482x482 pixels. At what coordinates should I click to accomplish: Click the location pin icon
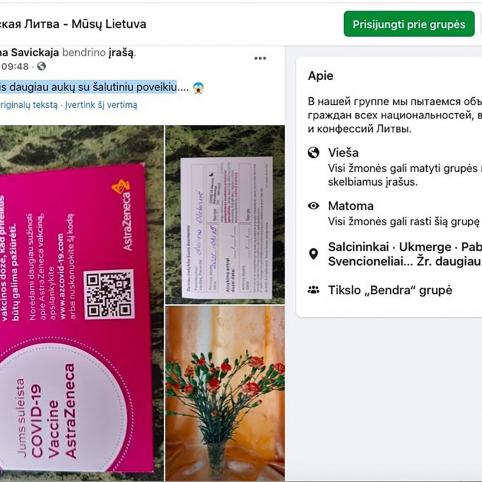(x=313, y=254)
